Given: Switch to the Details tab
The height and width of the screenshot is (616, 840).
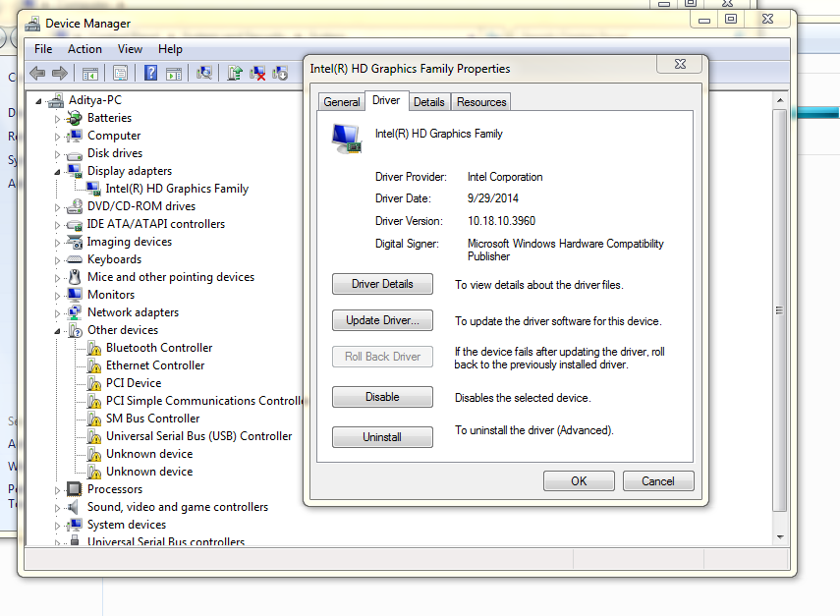Looking at the screenshot, I should [429, 102].
